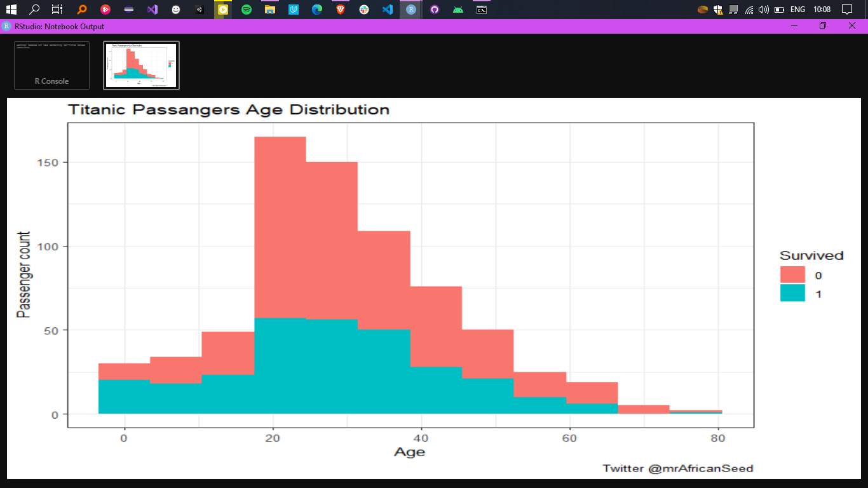The height and width of the screenshot is (488, 868).
Task: Switch to the R Console output thumbnail
Action: [51, 65]
